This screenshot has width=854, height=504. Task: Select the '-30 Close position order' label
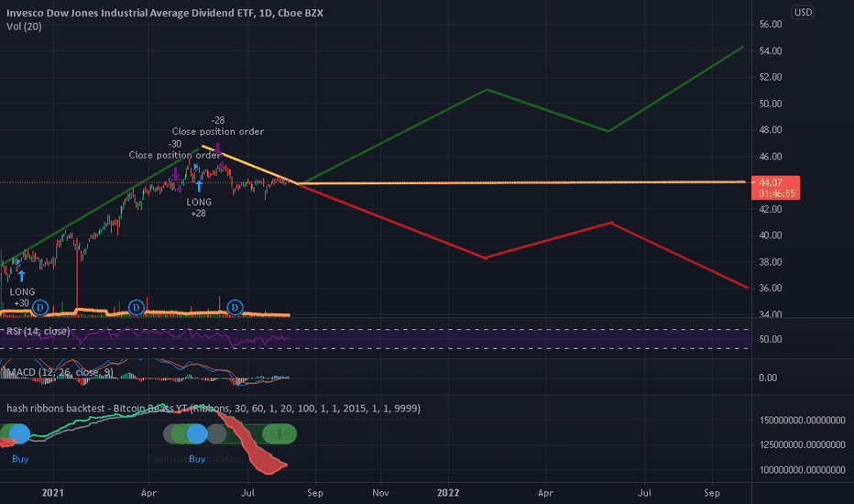point(174,150)
